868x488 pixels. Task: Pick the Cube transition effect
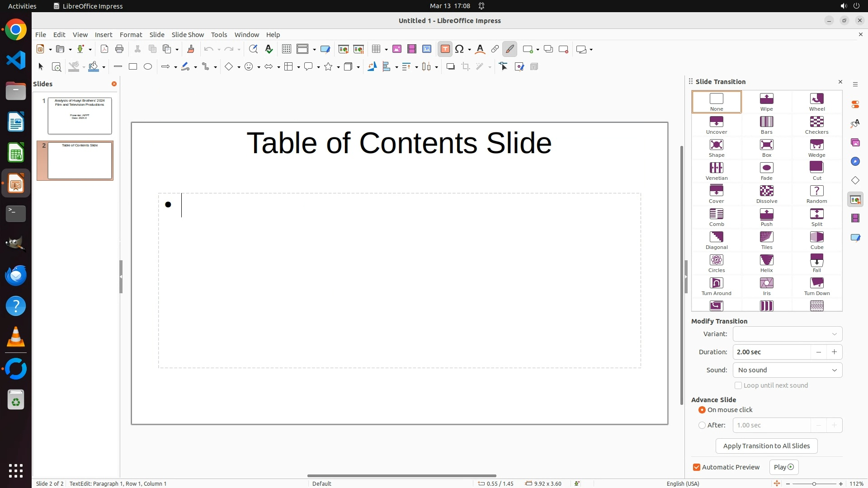point(816,240)
